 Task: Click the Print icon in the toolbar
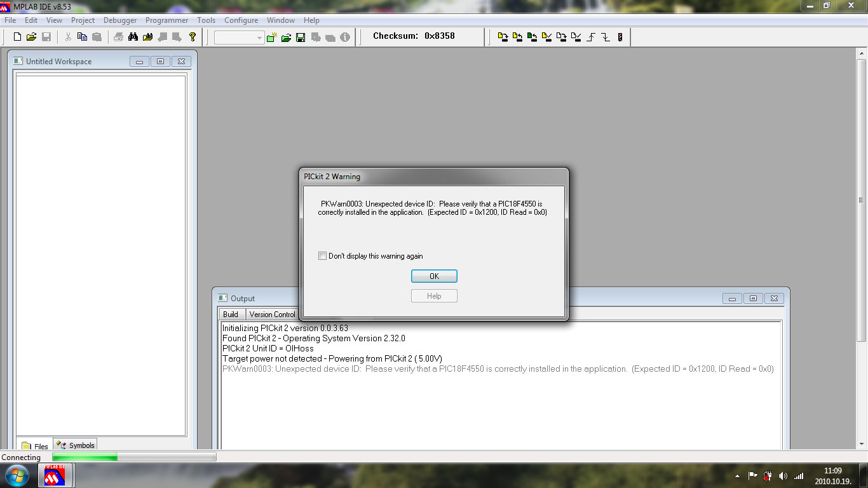pyautogui.click(x=118, y=37)
